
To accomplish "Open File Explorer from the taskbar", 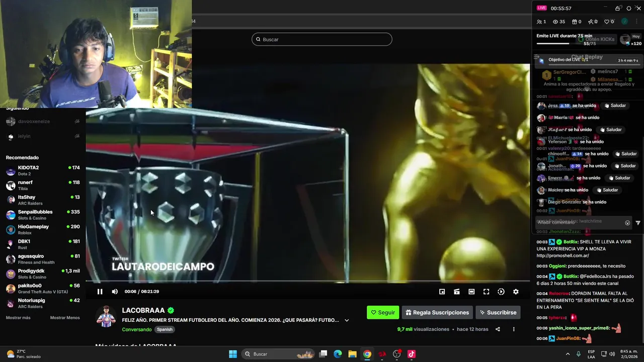I will [352, 354].
